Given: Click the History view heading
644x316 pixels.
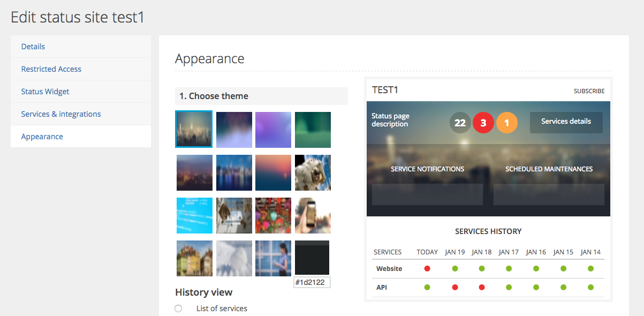Looking at the screenshot, I should click(x=203, y=292).
